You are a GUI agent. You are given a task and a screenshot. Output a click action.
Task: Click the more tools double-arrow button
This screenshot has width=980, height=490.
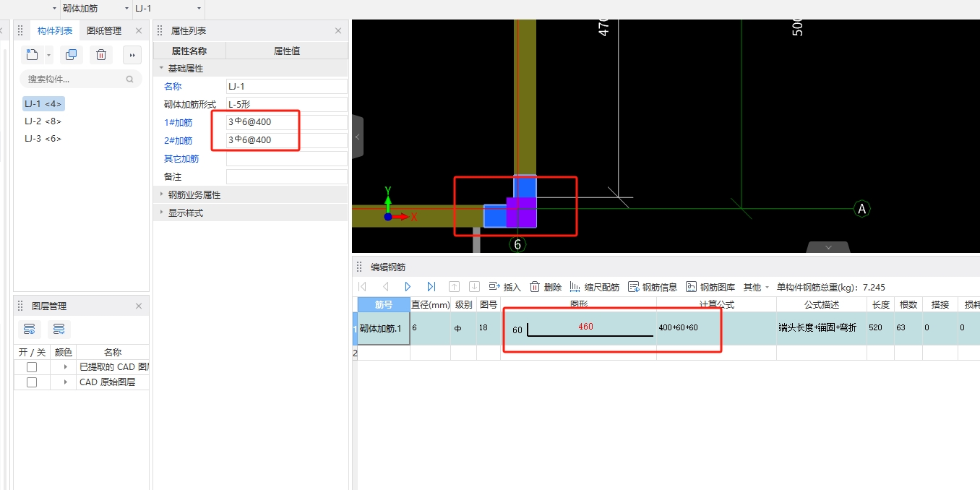click(x=132, y=55)
